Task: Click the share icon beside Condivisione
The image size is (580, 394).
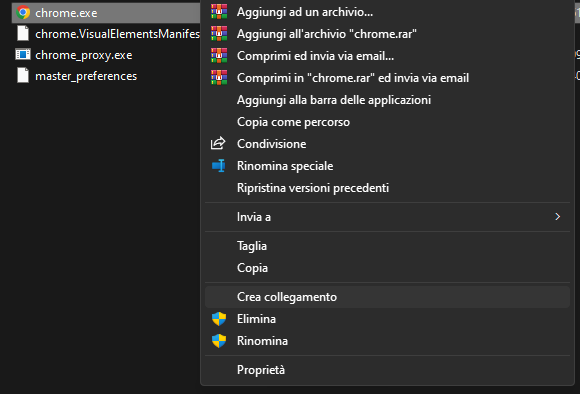Action: (x=218, y=143)
